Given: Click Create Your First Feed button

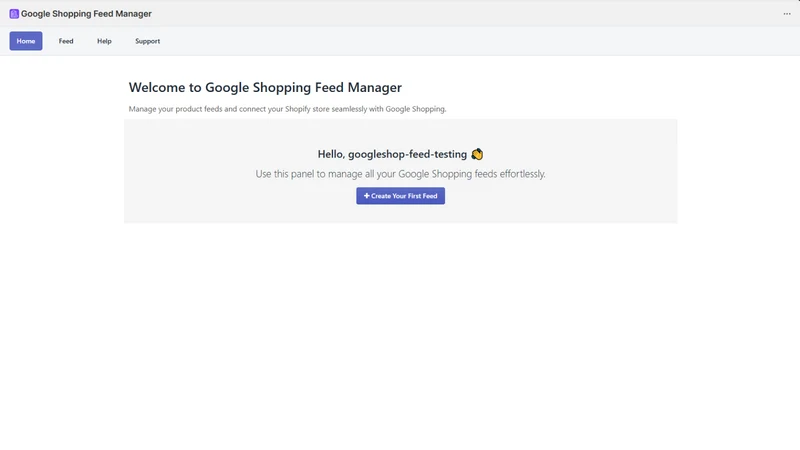Looking at the screenshot, I should [x=401, y=196].
